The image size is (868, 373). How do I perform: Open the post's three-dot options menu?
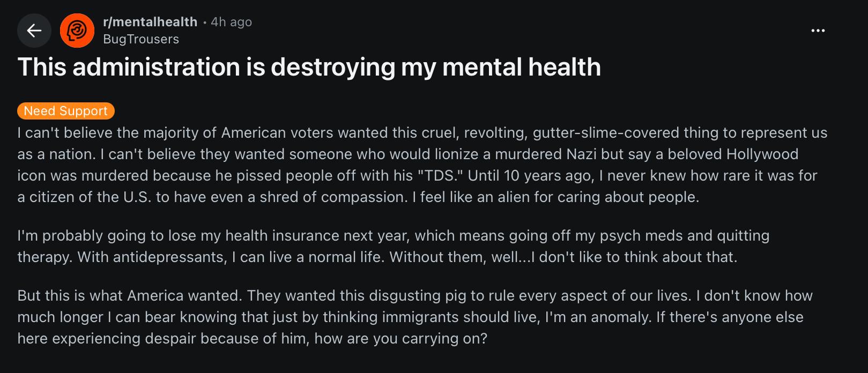pos(818,31)
